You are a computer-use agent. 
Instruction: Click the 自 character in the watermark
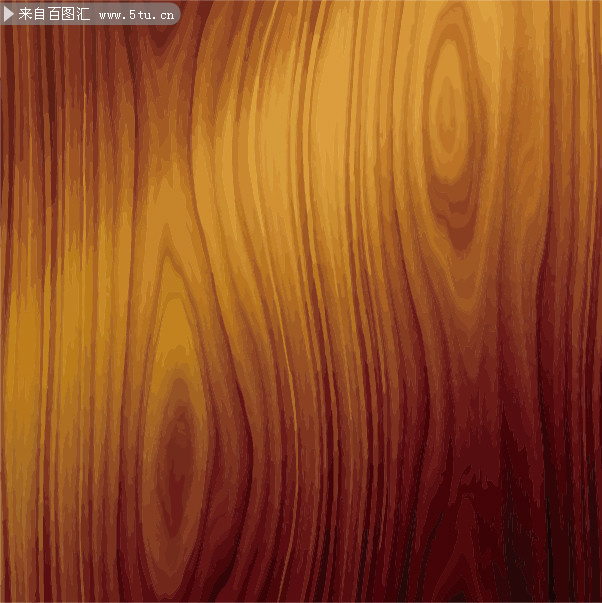pyautogui.click(x=40, y=14)
